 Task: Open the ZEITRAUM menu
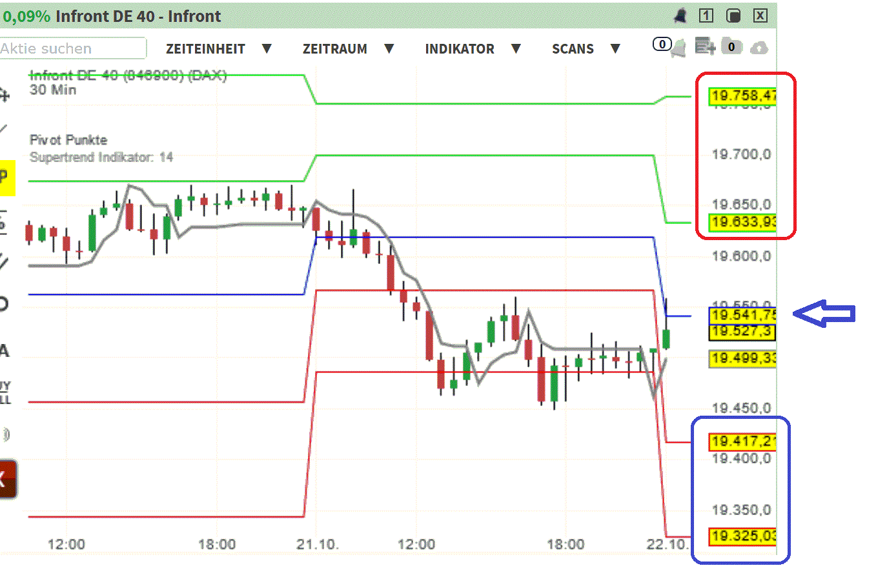click(335, 49)
